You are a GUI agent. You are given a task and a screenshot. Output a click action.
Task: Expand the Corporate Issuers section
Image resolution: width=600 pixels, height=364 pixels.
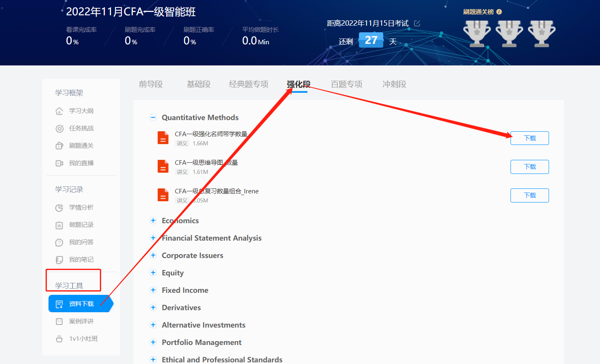click(153, 256)
